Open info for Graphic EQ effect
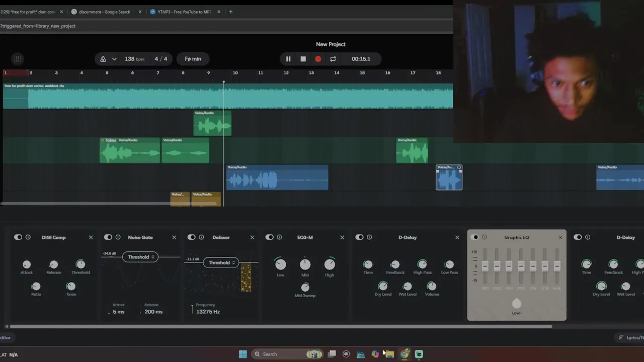Viewport: 644px width, 362px height. (485, 237)
